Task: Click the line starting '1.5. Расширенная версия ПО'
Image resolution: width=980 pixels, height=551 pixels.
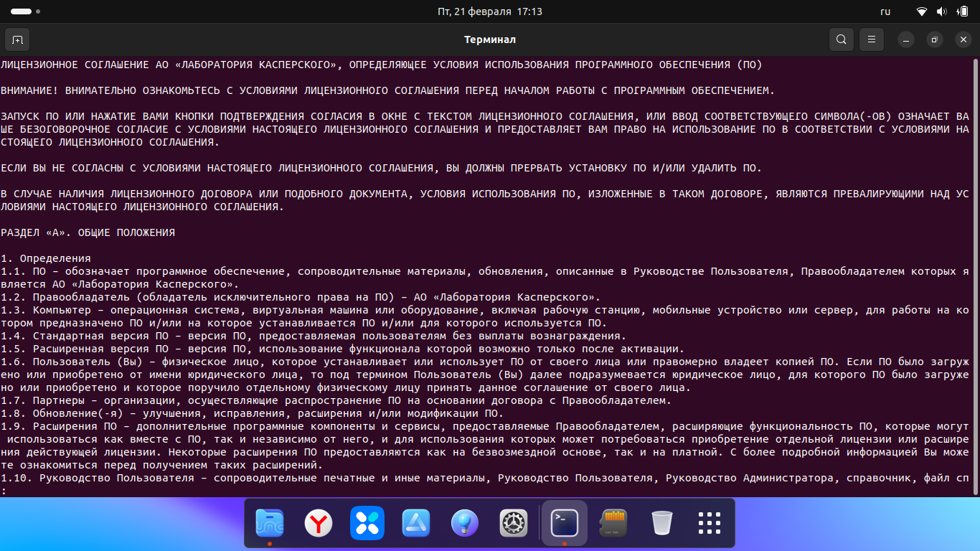Action: tap(343, 349)
